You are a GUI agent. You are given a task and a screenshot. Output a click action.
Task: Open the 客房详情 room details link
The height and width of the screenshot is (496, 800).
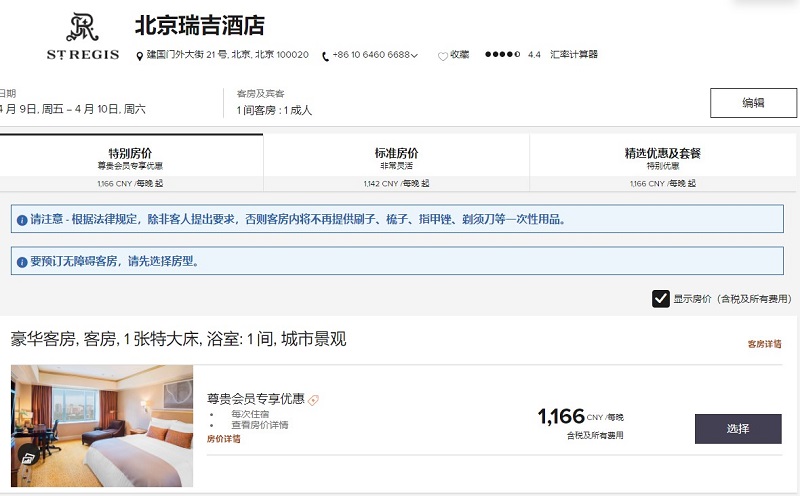pos(764,344)
